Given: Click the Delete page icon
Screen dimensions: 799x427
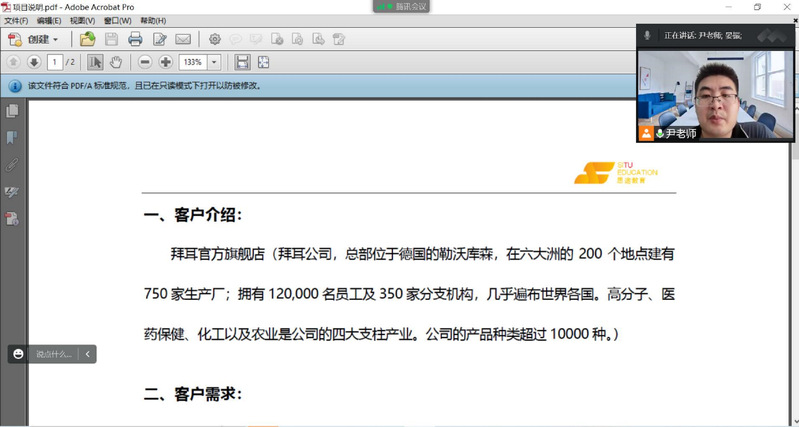Looking at the screenshot, I should pos(277,39).
